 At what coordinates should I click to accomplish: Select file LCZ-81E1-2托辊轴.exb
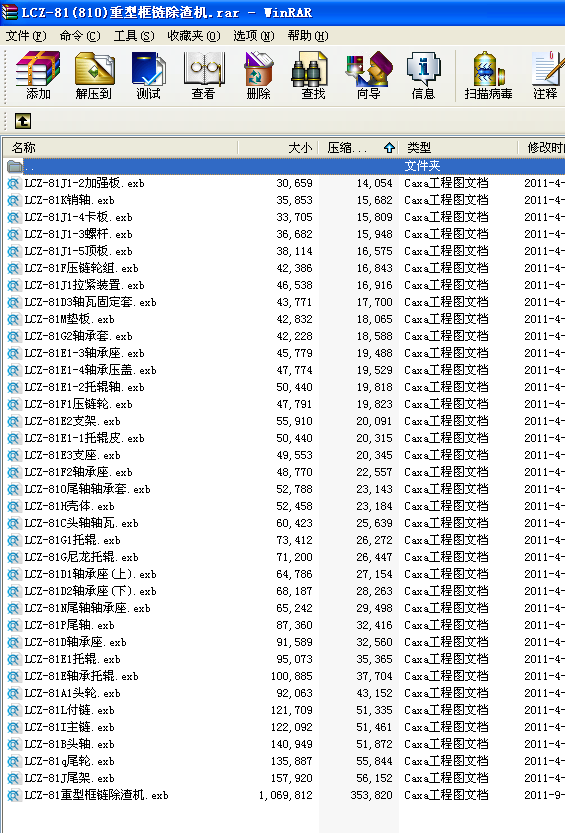[84, 387]
